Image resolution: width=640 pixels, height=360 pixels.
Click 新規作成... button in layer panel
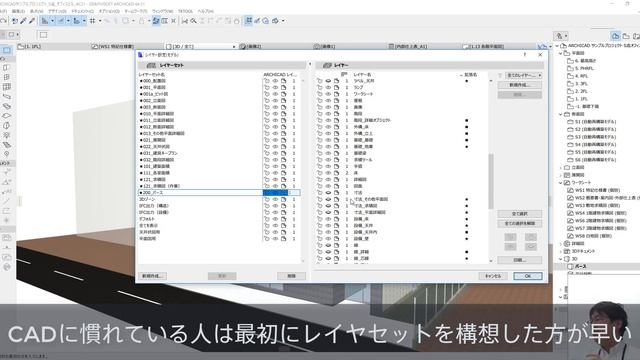pyautogui.click(x=520, y=85)
